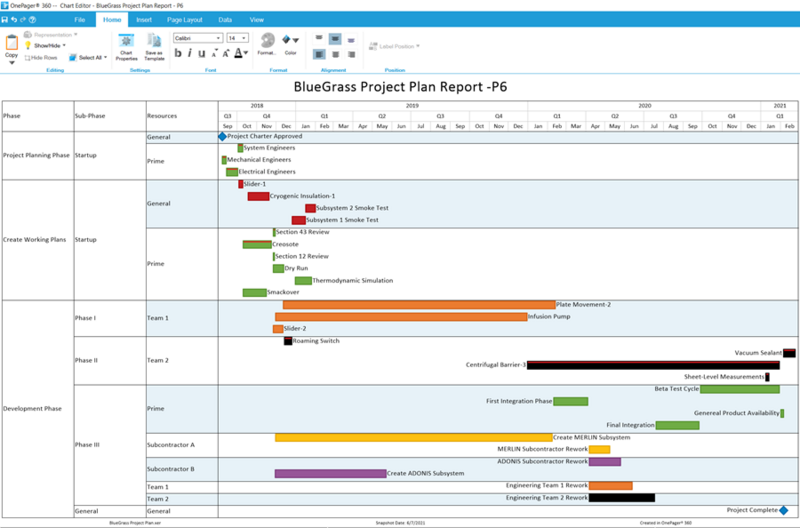Toggle italic formatting

click(x=189, y=53)
